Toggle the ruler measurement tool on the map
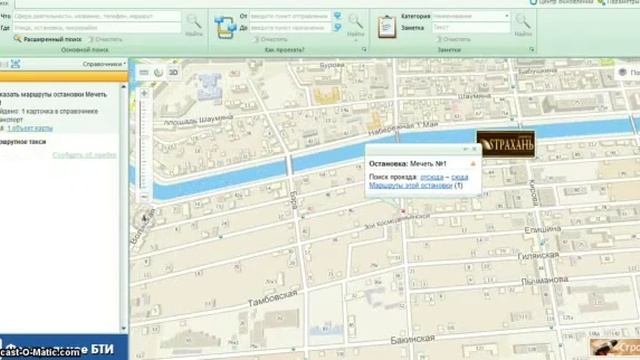The image size is (640, 360). click(144, 73)
